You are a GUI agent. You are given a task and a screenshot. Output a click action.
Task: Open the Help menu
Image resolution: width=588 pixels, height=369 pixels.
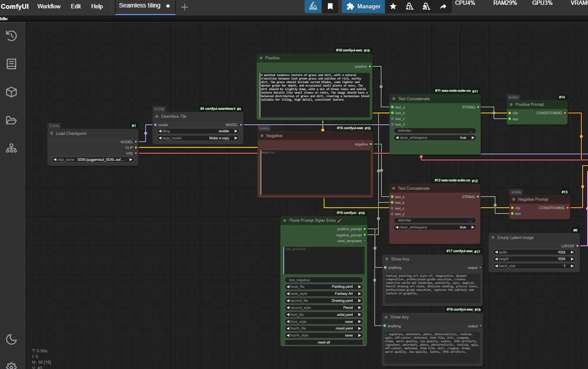click(97, 7)
